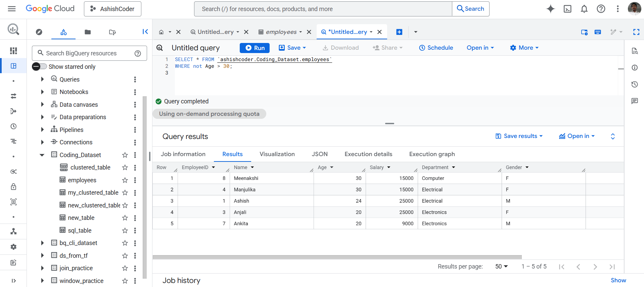Image resolution: width=644 pixels, height=287 pixels.
Task: Open the info icon on right rail
Action: click(x=635, y=67)
